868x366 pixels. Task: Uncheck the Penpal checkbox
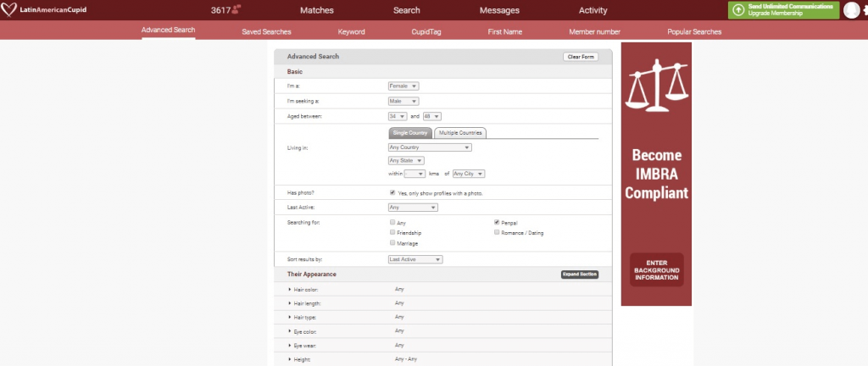click(497, 222)
